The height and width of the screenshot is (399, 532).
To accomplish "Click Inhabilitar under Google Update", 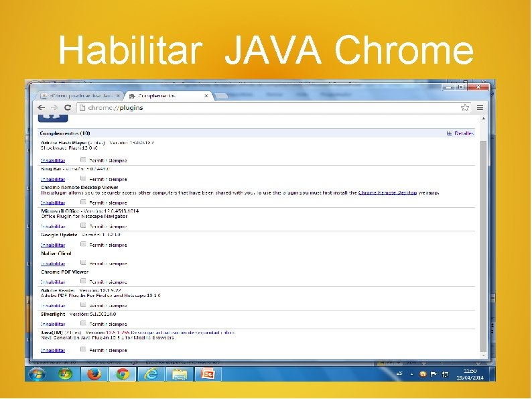I will tap(53, 245).
